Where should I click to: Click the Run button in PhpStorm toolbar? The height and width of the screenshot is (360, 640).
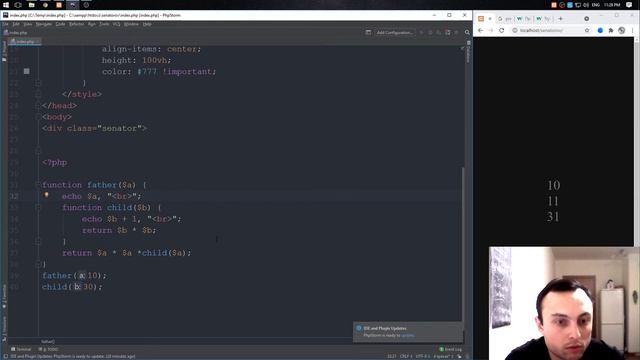(x=422, y=33)
